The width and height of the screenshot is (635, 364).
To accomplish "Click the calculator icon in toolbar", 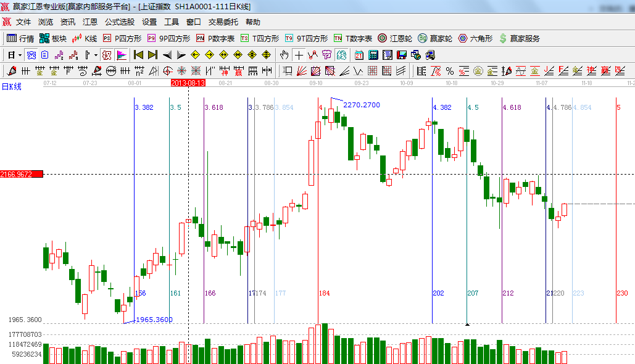I will coord(373,55).
